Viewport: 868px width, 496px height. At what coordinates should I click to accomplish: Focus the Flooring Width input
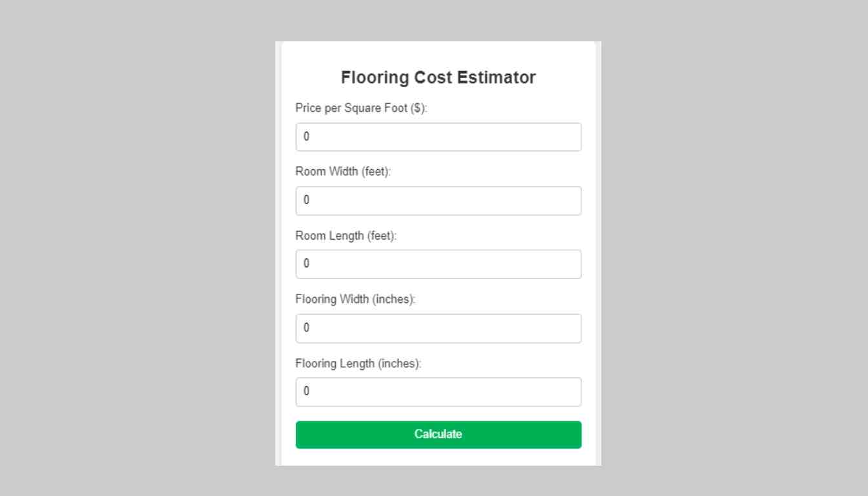(x=438, y=328)
